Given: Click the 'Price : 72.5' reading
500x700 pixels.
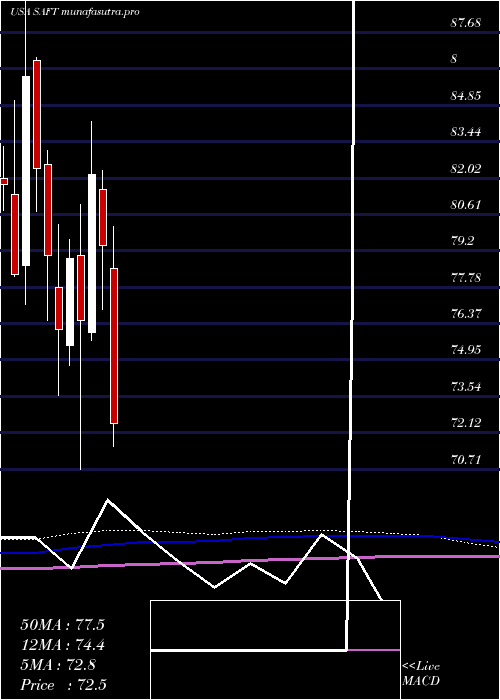Looking at the screenshot, I should pyautogui.click(x=63, y=685).
